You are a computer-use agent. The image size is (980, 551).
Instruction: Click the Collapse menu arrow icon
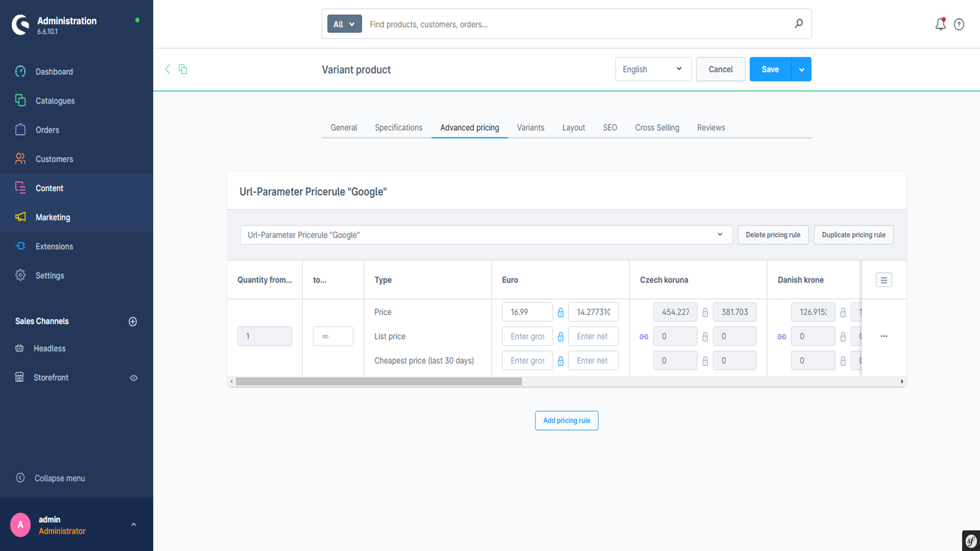pyautogui.click(x=20, y=478)
